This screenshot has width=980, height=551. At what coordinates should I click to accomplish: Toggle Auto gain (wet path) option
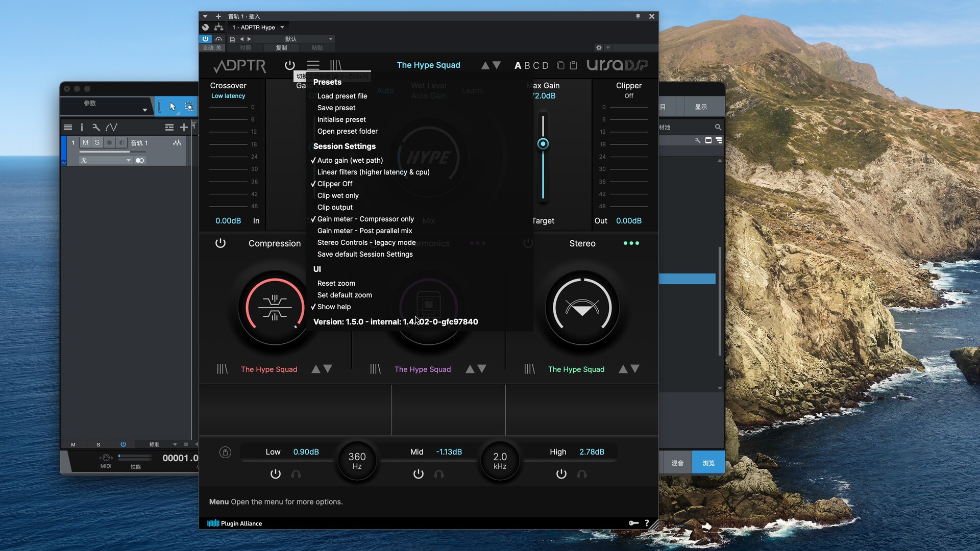pos(350,160)
